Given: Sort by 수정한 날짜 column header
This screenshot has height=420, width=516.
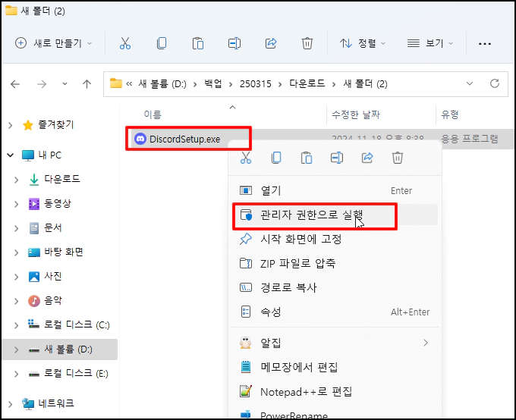Looking at the screenshot, I should pos(356,114).
